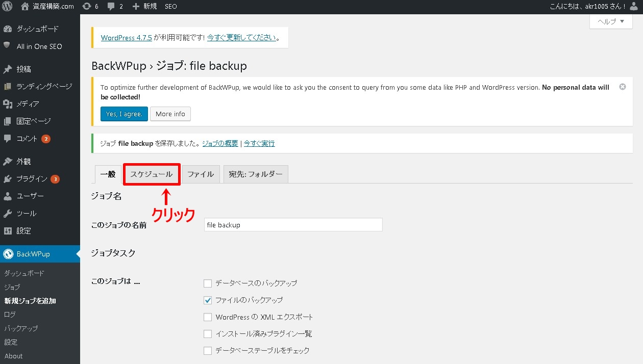Dismiss the consent notice with the X icon
Viewport: 643px width, 364px height.
622,87
